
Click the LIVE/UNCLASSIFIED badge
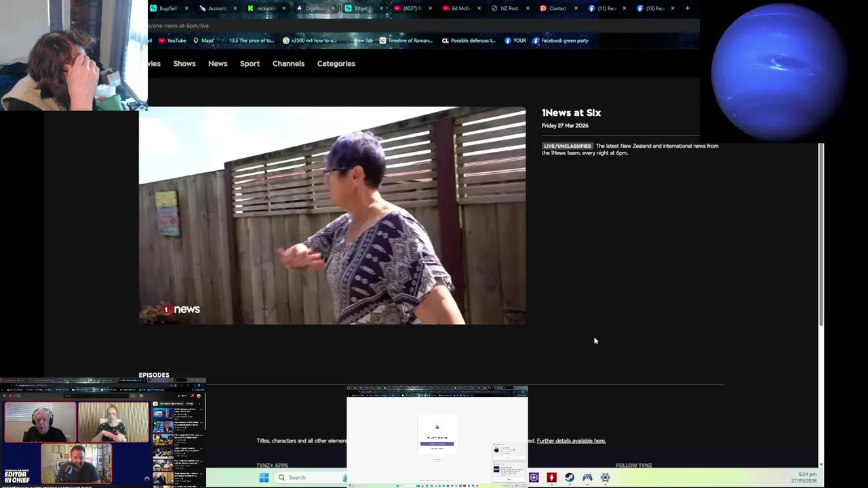(x=568, y=146)
